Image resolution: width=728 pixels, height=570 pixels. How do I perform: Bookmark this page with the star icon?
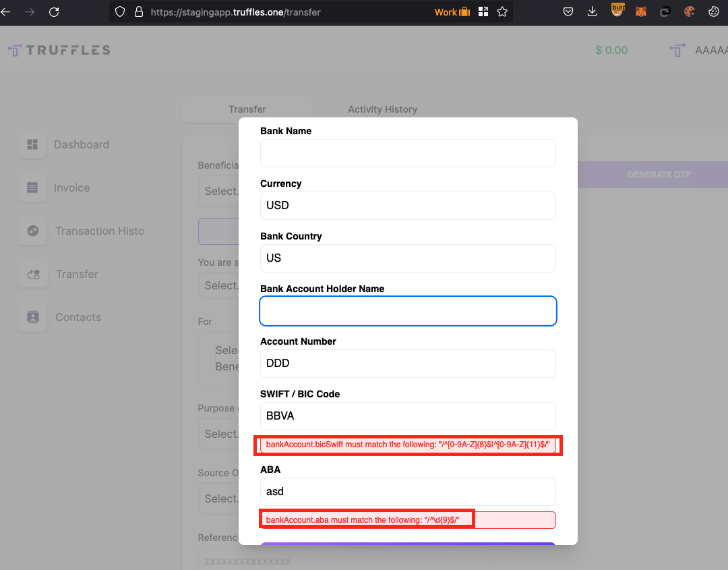pos(502,12)
